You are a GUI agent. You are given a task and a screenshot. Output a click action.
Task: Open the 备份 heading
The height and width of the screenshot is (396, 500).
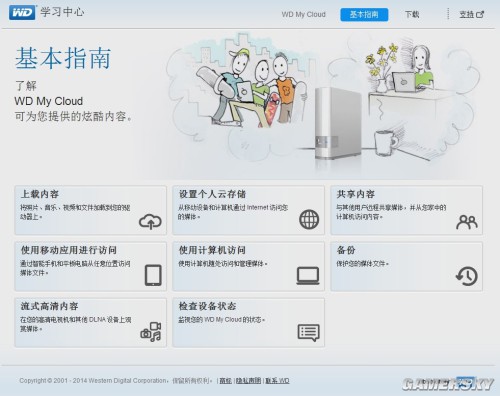point(346,250)
